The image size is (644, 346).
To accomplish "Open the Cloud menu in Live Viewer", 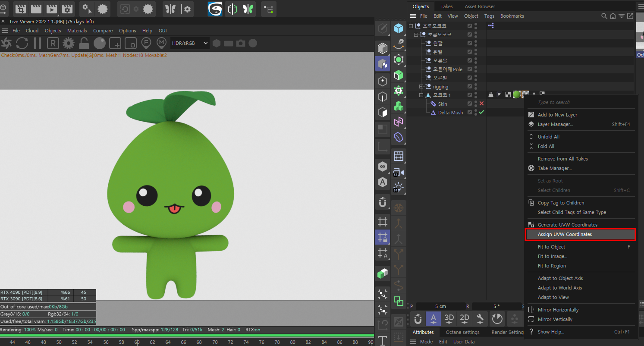I will coord(32,31).
